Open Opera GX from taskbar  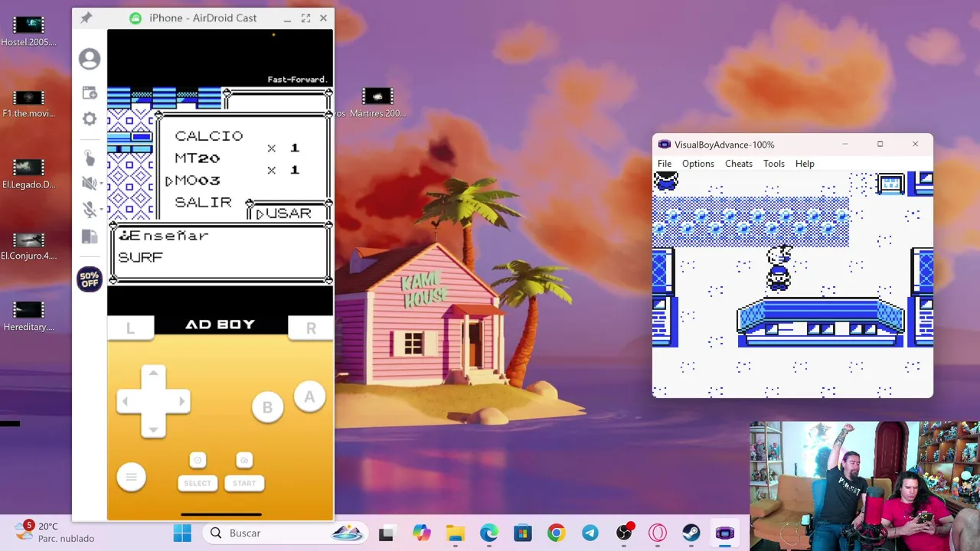pos(658,533)
